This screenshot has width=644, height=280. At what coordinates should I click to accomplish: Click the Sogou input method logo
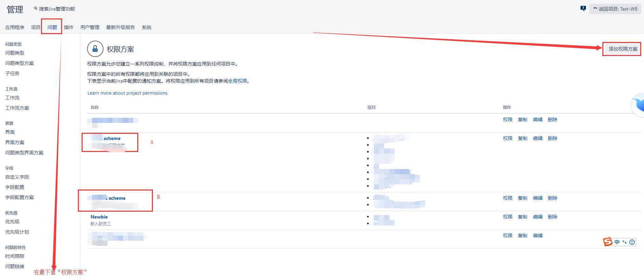click(x=608, y=242)
